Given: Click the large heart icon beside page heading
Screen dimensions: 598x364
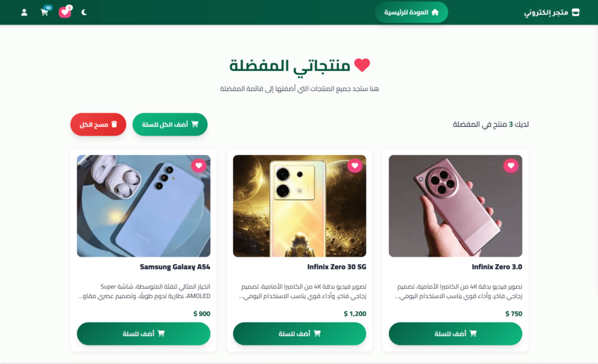Looking at the screenshot, I should point(362,65).
